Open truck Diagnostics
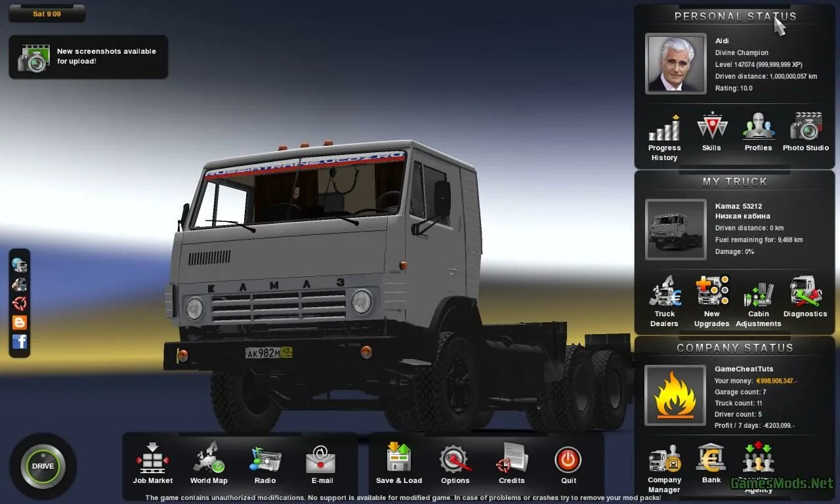 (x=805, y=297)
